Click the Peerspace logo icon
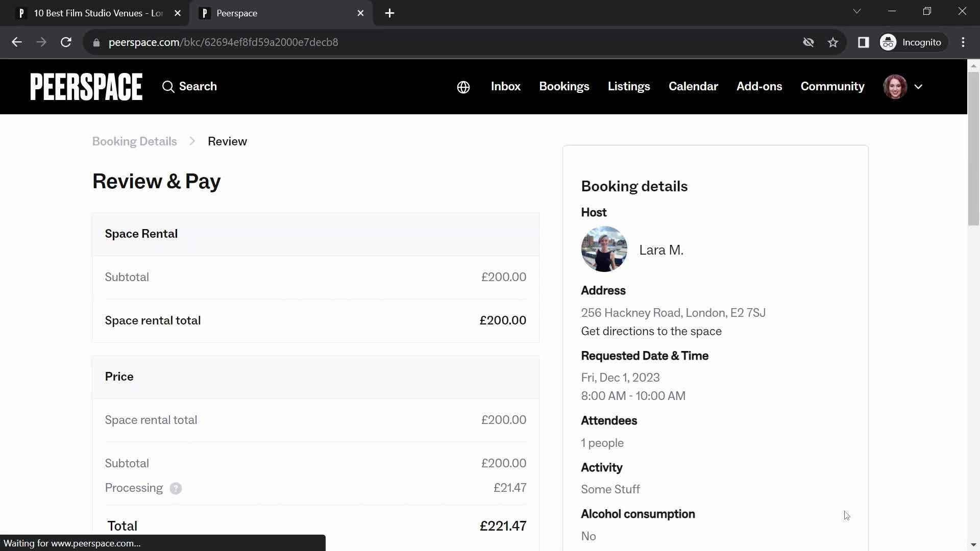The image size is (980, 551). (x=86, y=86)
